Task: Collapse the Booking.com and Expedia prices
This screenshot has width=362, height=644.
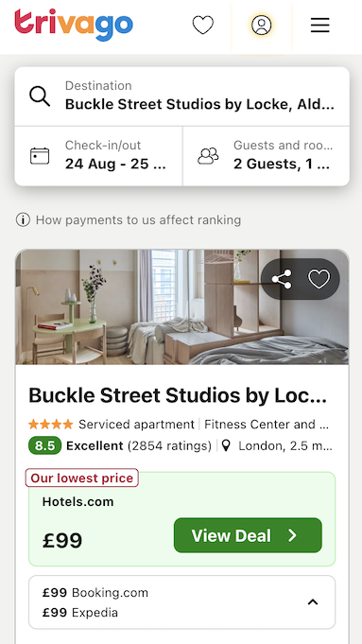Action: 313,602
